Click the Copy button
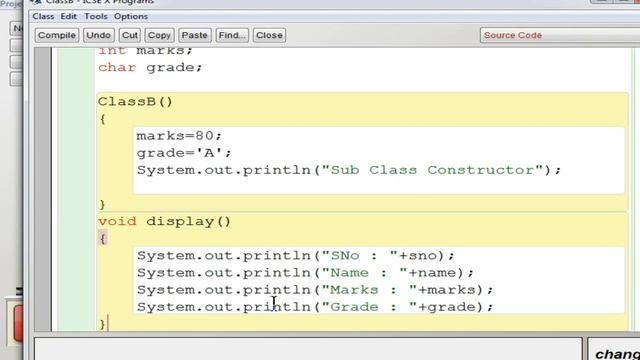 [x=159, y=35]
